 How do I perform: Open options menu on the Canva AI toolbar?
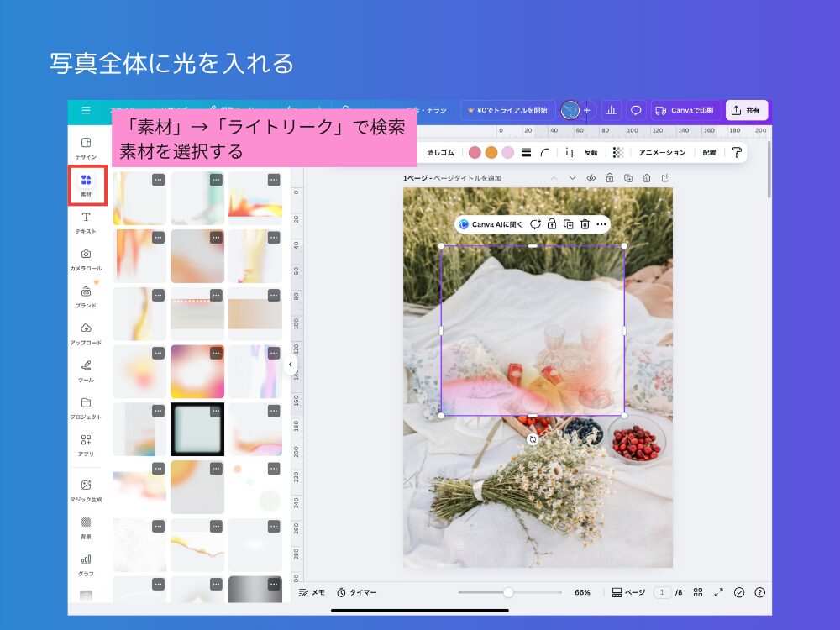(601, 224)
